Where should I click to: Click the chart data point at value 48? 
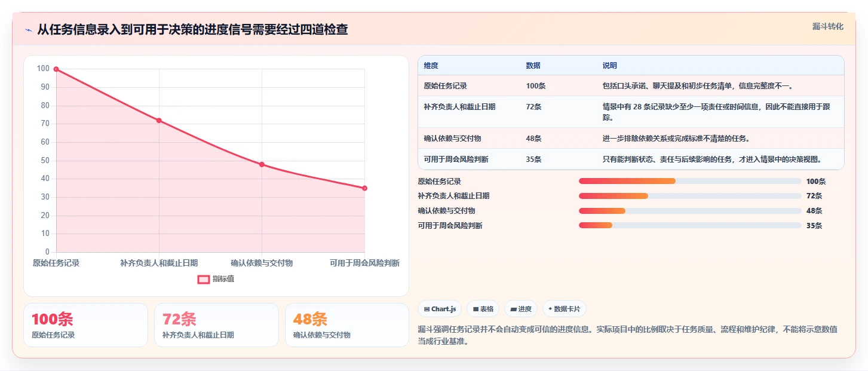click(x=262, y=164)
